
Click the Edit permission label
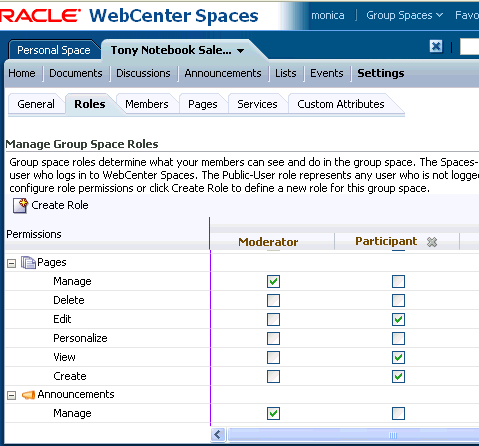point(62,319)
